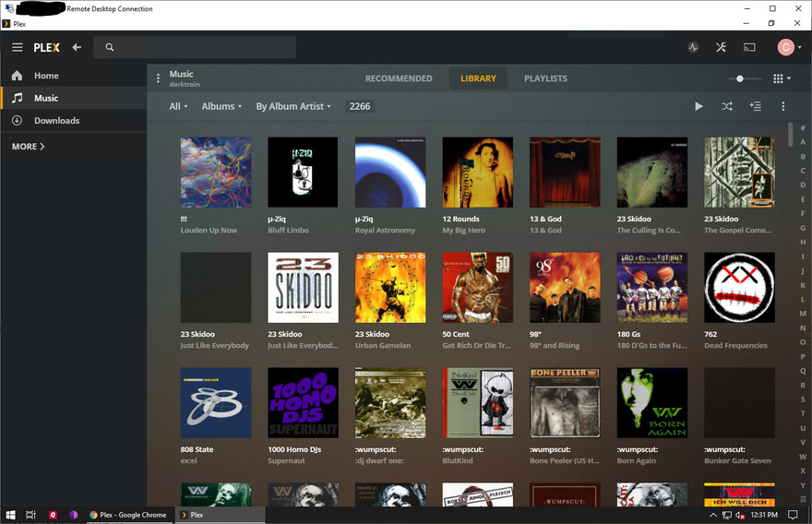Jump to # in alphabet index
Image resolution: width=812 pixels, height=524 pixels.
[803, 128]
